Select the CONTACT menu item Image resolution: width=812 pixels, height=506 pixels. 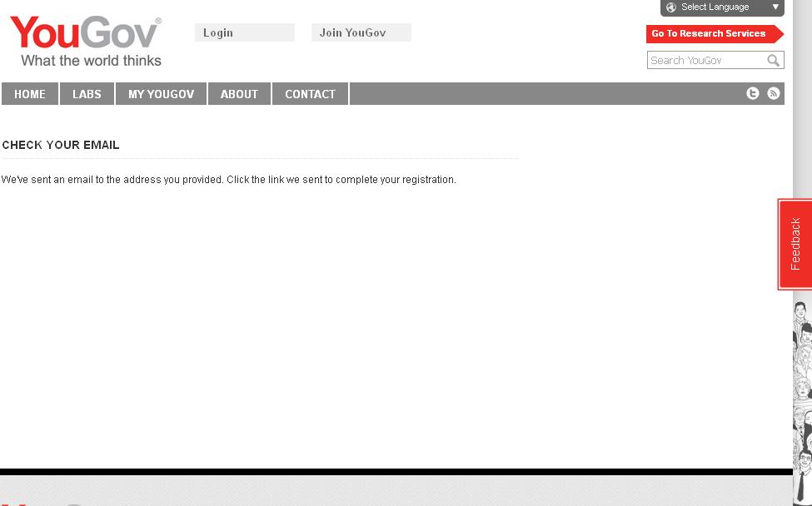pyautogui.click(x=310, y=94)
